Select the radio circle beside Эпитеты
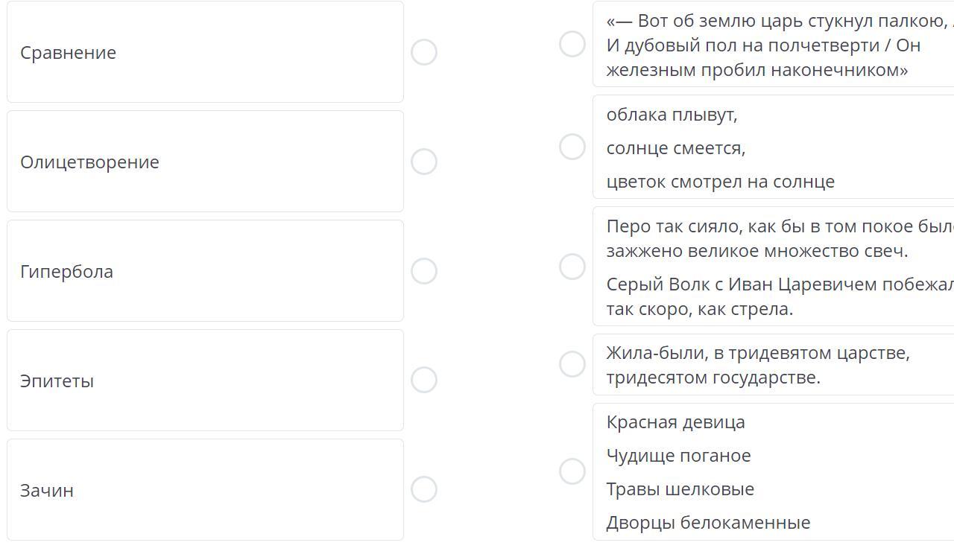The height and width of the screenshot is (560, 954). point(424,380)
